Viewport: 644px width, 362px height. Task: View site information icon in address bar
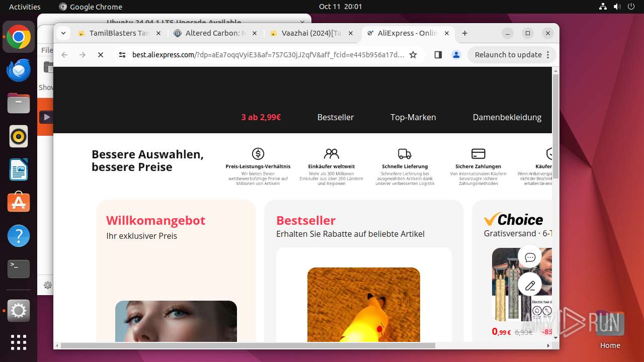[x=122, y=55]
